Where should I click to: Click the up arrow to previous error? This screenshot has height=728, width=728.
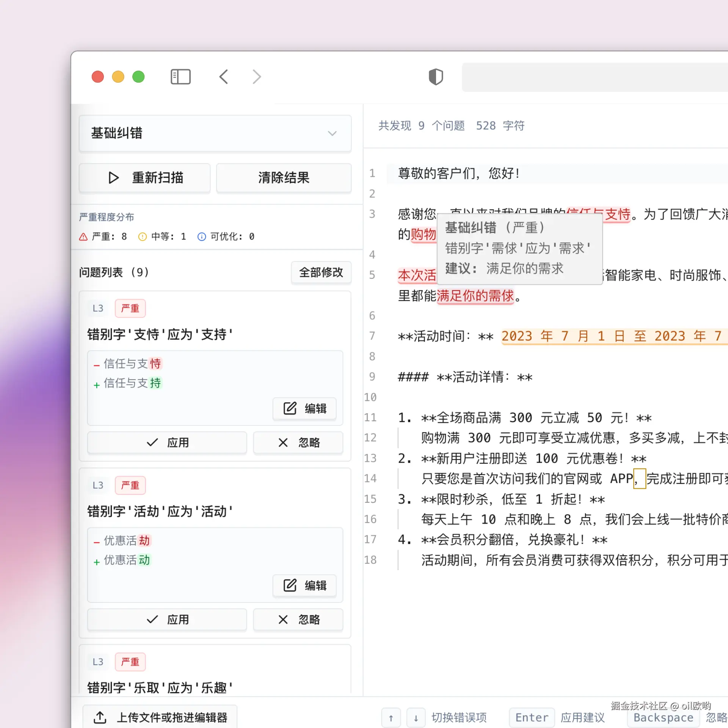tap(391, 718)
